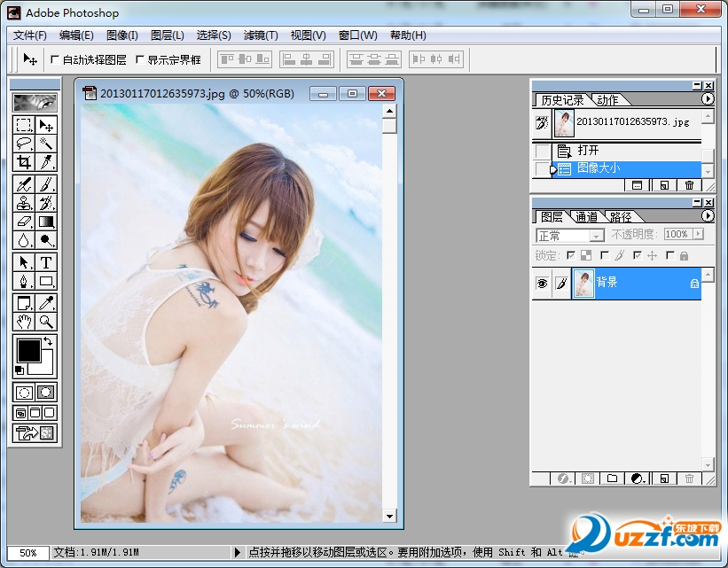728x568 pixels.
Task: Select the Type tool
Action: click(46, 262)
